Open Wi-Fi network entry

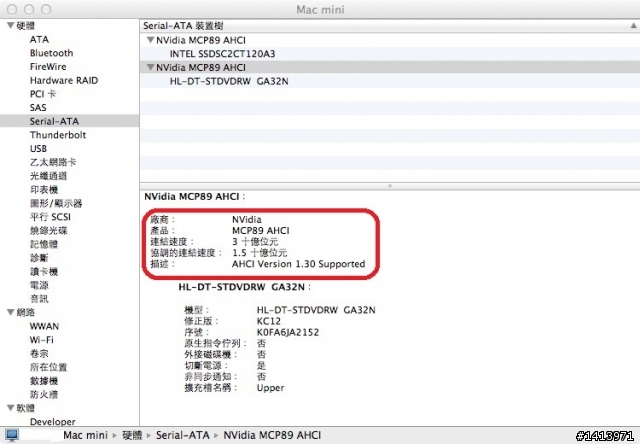pyautogui.click(x=42, y=340)
